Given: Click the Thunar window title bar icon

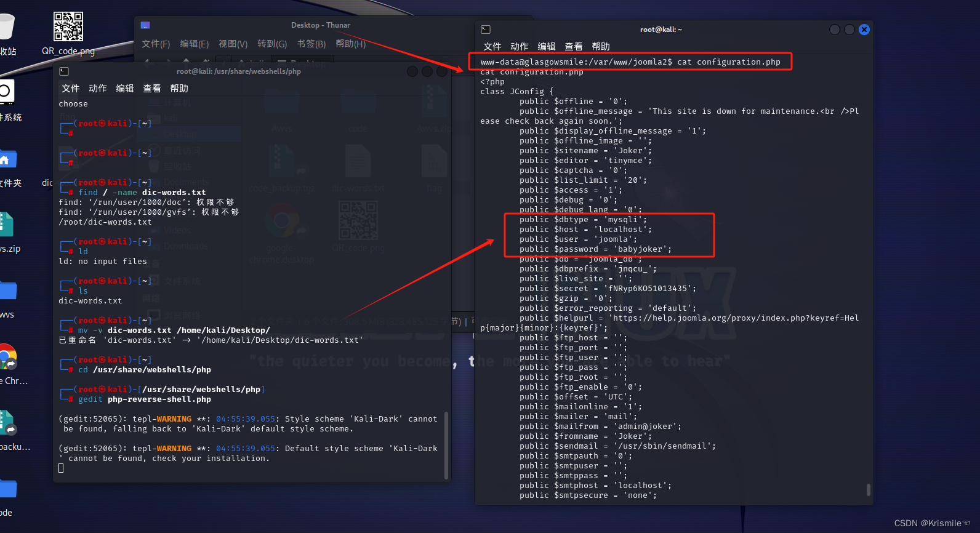Looking at the screenshot, I should pyautogui.click(x=145, y=25).
